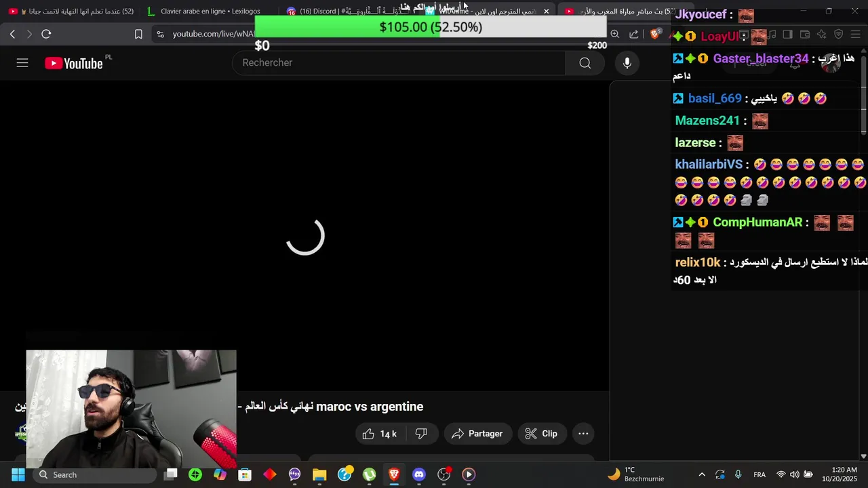Open the question-mark help app in taskbar

click(344, 474)
